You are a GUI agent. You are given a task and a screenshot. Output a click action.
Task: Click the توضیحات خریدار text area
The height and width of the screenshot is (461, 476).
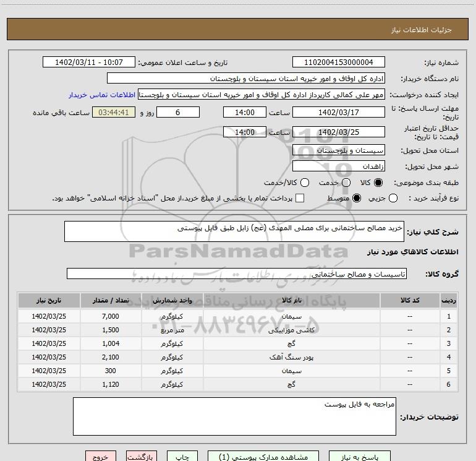point(234,416)
